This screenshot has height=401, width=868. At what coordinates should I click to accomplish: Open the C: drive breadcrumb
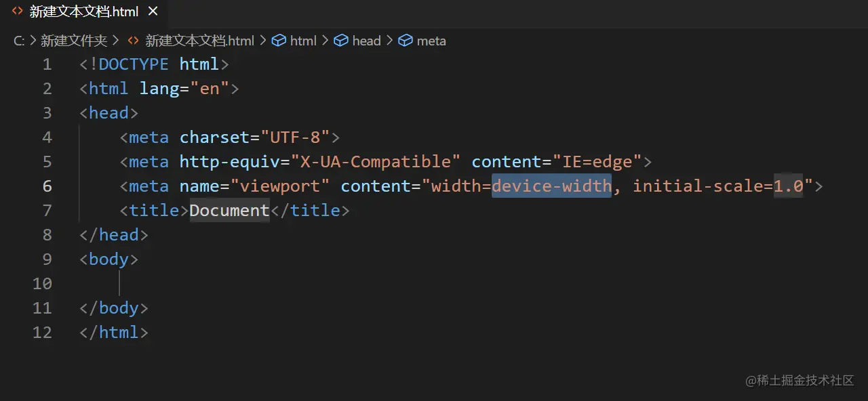[19, 41]
